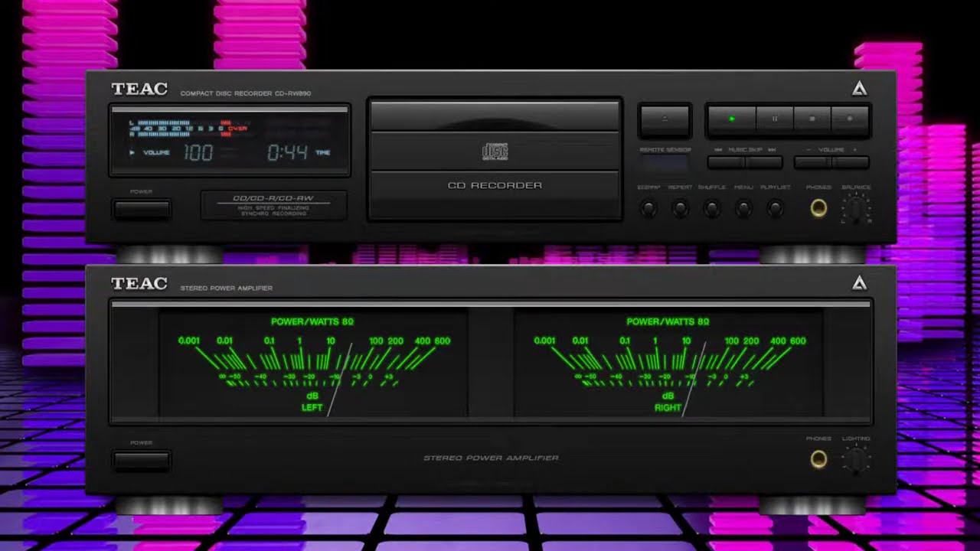
Task: Click the Remote Sensor window
Action: [x=664, y=161]
